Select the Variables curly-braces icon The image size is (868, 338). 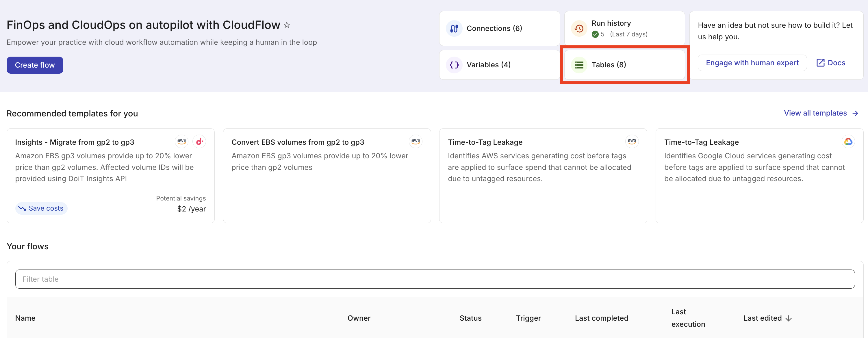(454, 65)
